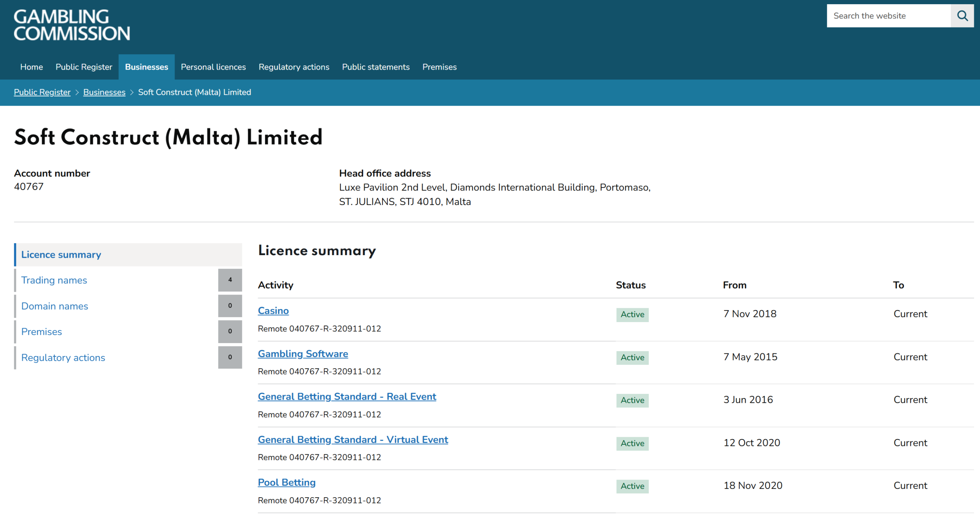Open Premises in the top navigation bar
This screenshot has width=980, height=519.
pyautogui.click(x=439, y=67)
